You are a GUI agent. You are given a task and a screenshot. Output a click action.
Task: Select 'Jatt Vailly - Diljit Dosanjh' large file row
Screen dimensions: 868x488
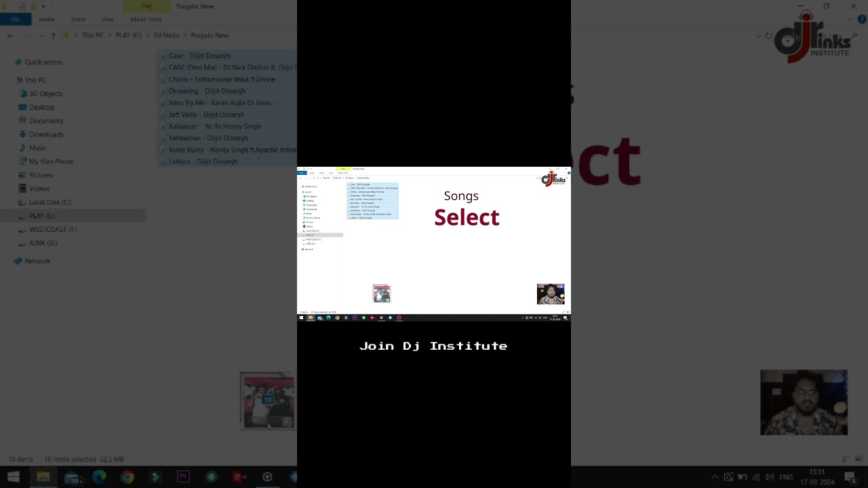[x=226, y=115]
